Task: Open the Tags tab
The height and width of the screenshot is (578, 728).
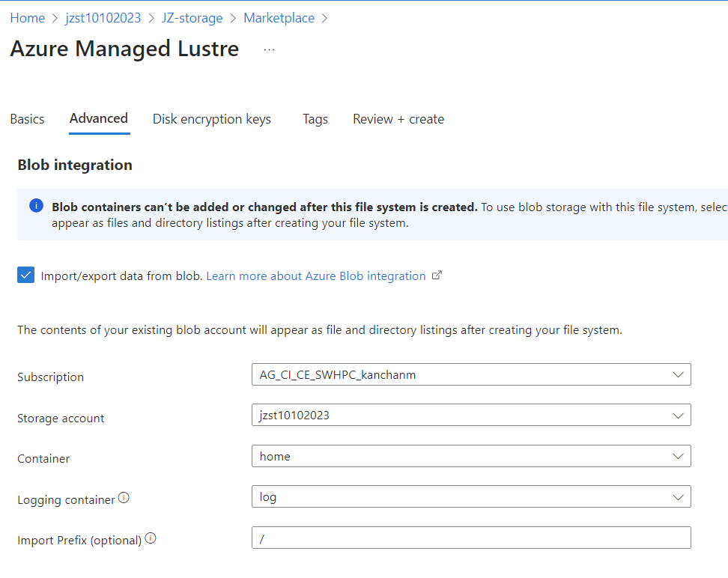Action: click(315, 119)
